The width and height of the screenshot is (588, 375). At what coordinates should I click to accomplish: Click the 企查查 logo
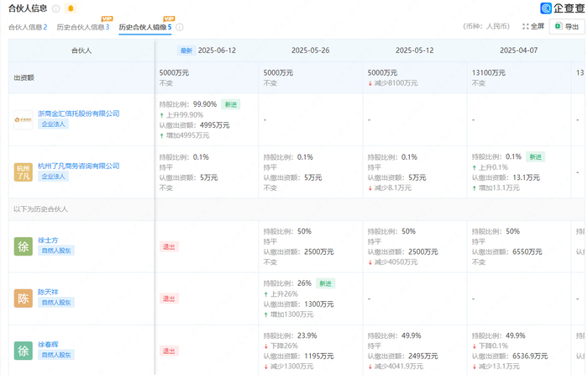point(562,8)
